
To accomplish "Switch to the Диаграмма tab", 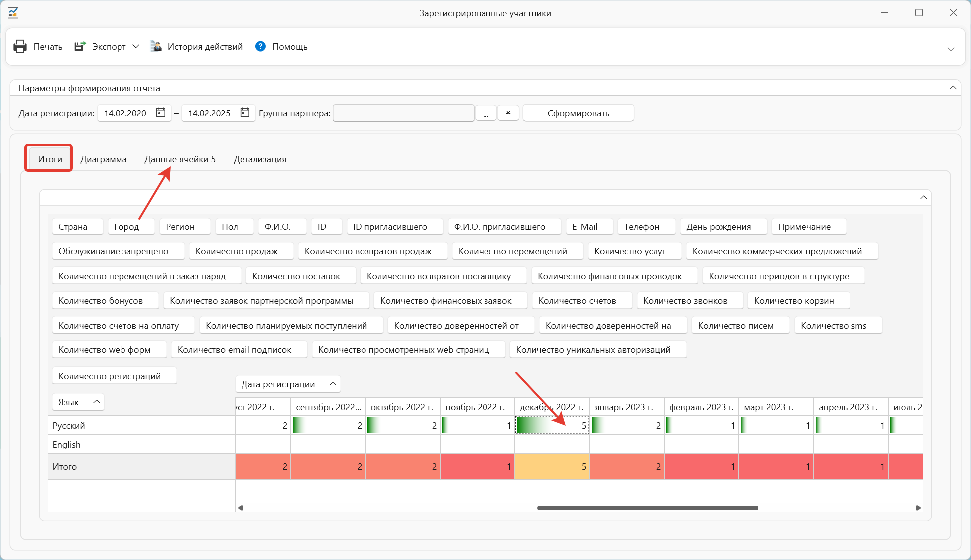I will (x=104, y=159).
